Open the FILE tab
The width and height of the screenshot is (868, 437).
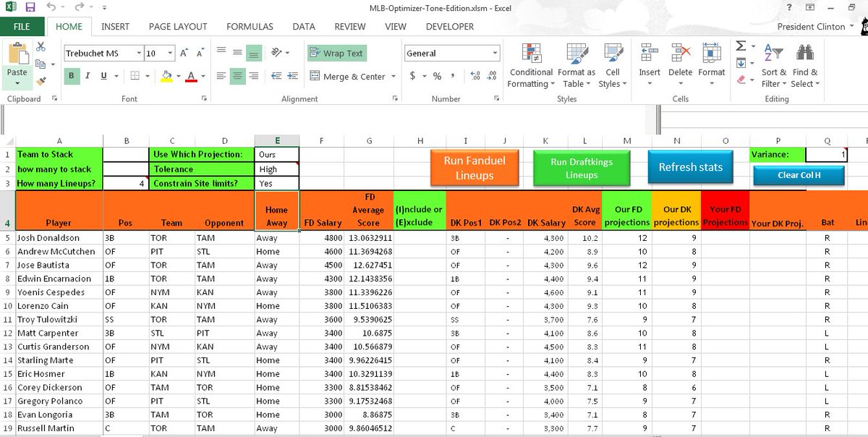(22, 27)
